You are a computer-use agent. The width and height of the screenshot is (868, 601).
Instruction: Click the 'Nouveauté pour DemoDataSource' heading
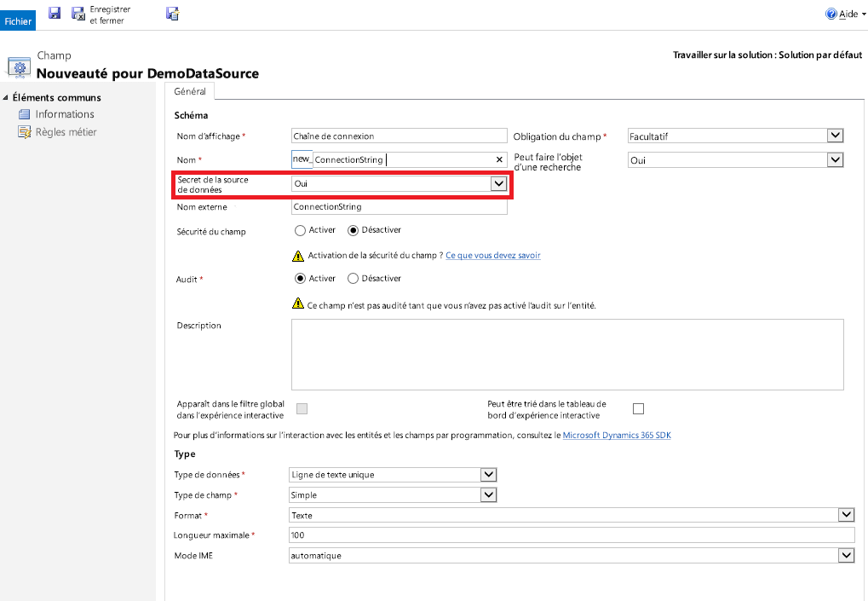pyautogui.click(x=148, y=73)
